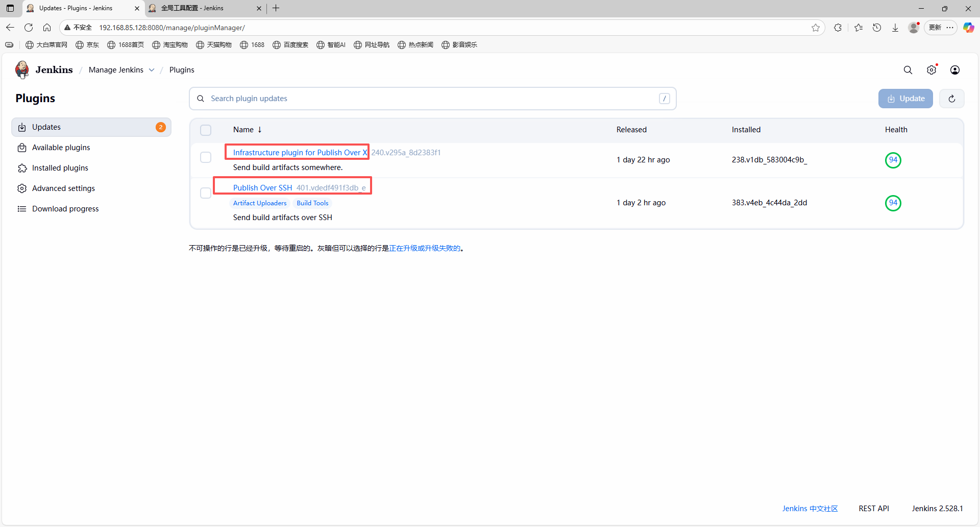
Task: Click the Updates sidebar download icon
Action: pos(22,127)
